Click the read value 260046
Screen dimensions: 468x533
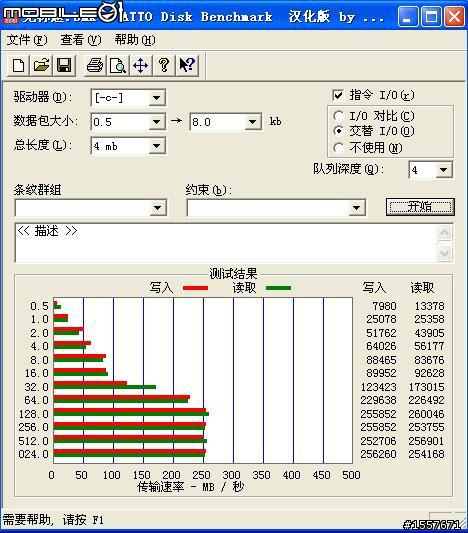pos(427,414)
